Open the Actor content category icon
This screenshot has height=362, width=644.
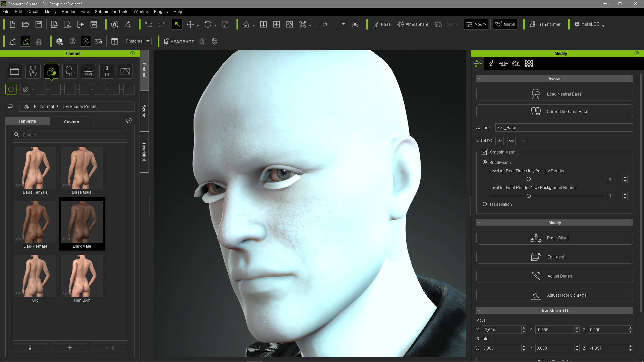click(33, 71)
